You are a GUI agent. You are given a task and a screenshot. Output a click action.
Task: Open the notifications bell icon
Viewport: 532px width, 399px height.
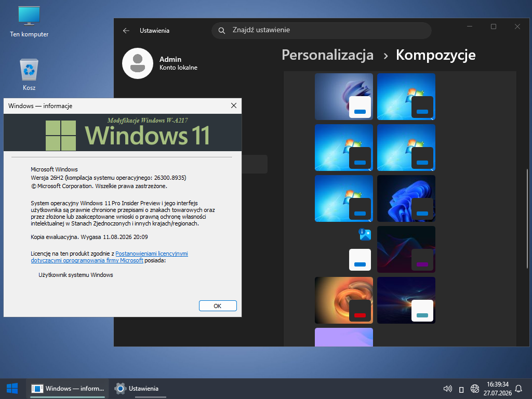click(x=518, y=389)
